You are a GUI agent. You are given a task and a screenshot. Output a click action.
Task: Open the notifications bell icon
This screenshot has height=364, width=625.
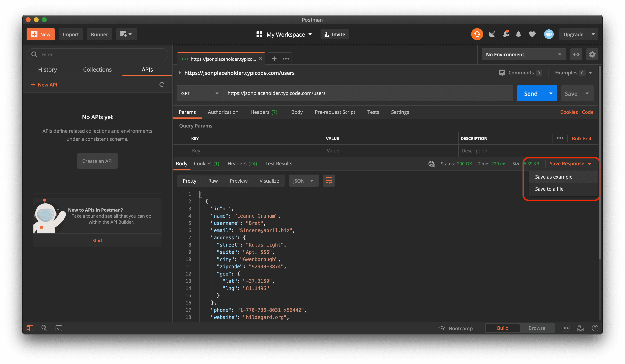pos(518,34)
